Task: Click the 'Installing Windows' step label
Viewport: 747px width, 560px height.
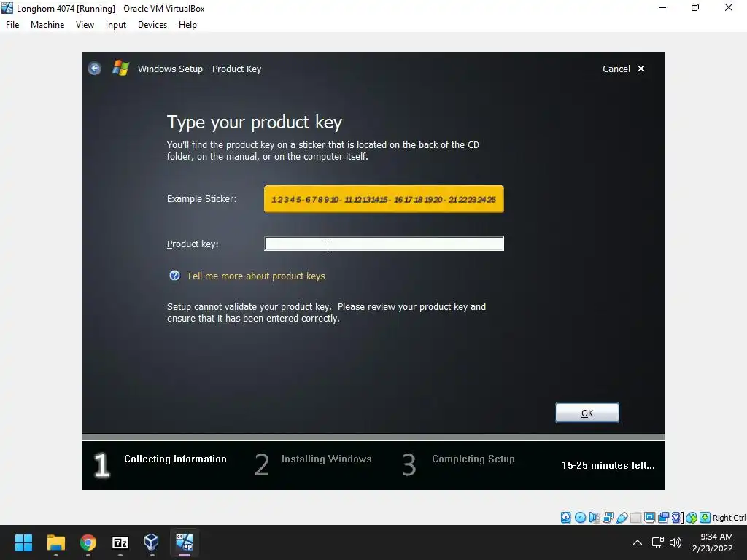Action: click(x=326, y=459)
